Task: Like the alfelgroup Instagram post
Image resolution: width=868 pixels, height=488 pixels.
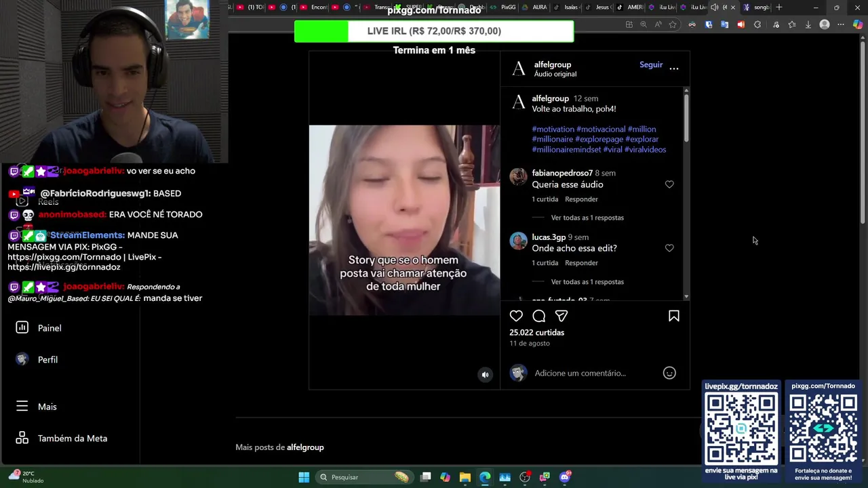Action: pos(516,316)
